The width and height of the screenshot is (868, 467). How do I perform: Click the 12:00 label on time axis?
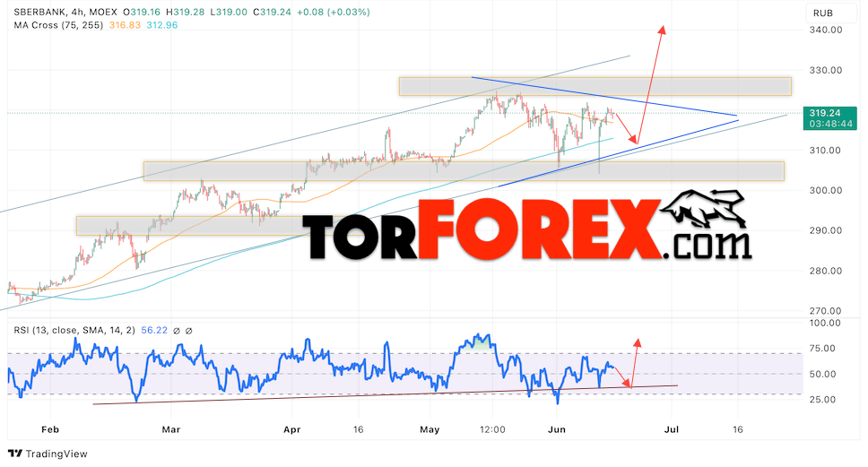(492, 429)
